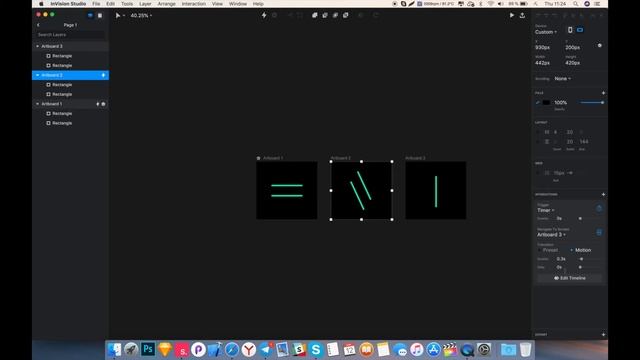The height and width of the screenshot is (360, 640).
Task: Click the Artboard 1 label on canvas
Action: tap(273, 158)
